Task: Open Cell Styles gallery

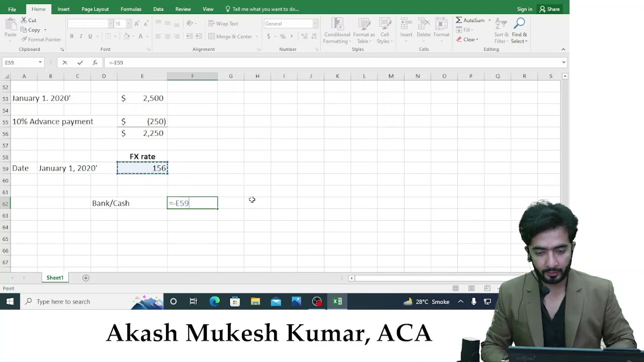Action: click(384, 31)
